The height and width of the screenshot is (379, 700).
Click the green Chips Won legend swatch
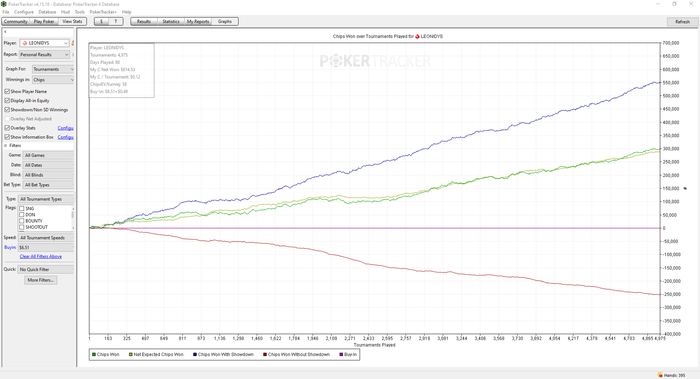94,354
